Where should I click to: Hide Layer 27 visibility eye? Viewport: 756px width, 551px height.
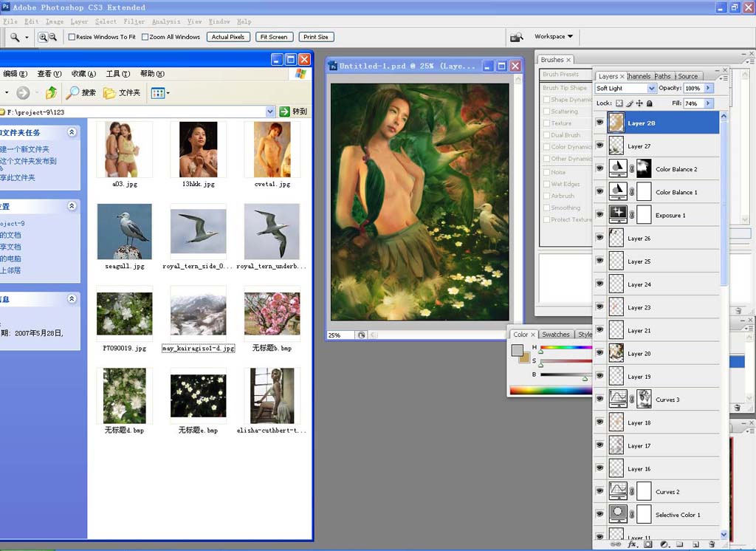599,146
